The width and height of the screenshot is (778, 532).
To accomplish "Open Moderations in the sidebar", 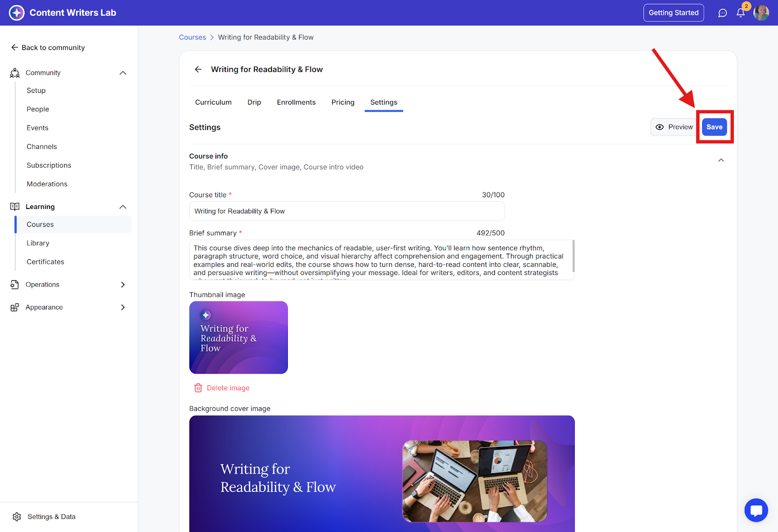I will point(47,184).
